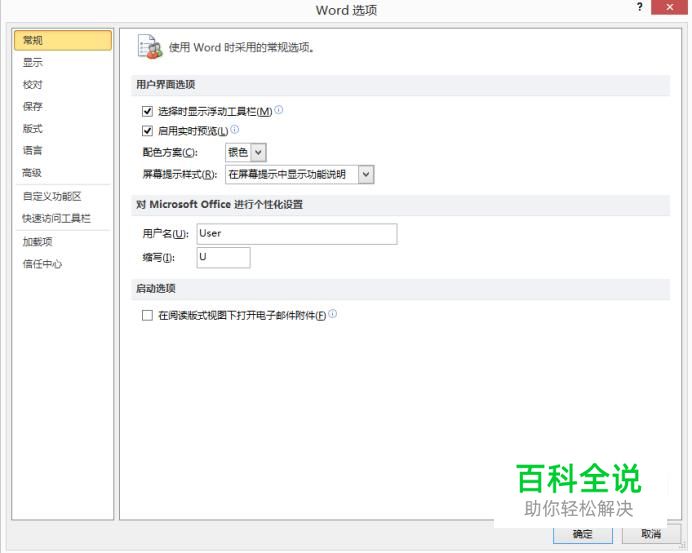Select the 常规 category in sidebar
Screen dimensions: 692x553
63,40
